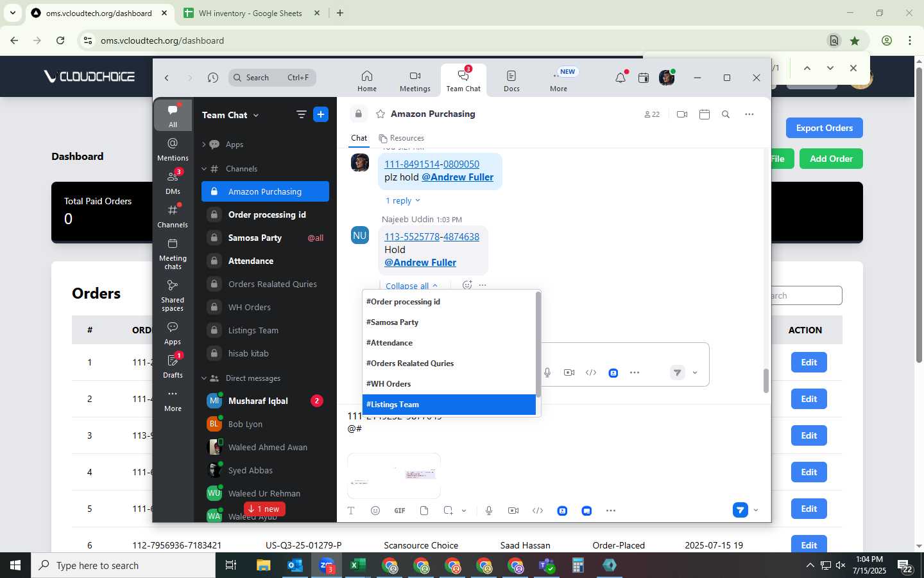
Task: Click filter icon next to Team Chat
Action: (301, 115)
